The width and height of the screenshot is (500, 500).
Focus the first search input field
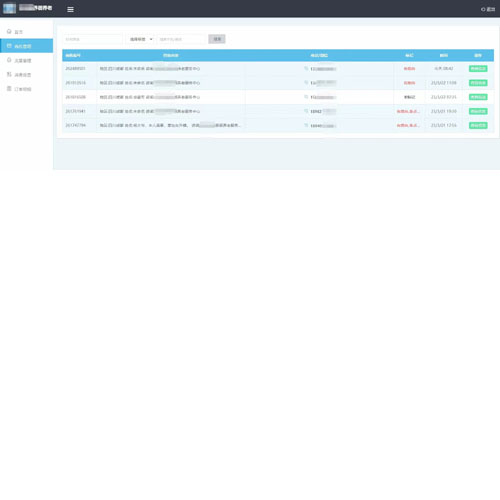coord(93,39)
